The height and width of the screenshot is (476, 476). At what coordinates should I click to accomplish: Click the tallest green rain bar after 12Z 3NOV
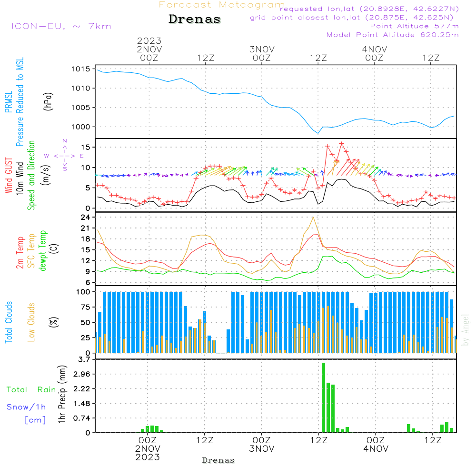[x=324, y=397]
